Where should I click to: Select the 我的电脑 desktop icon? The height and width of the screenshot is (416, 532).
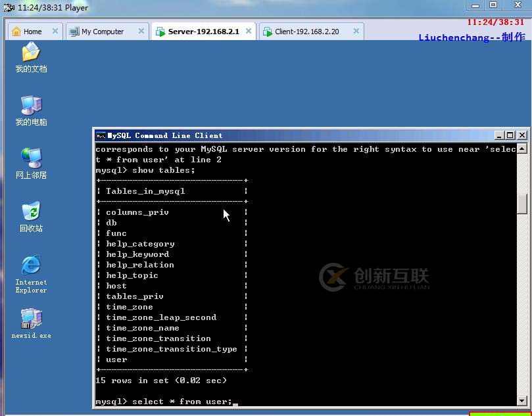(x=31, y=110)
